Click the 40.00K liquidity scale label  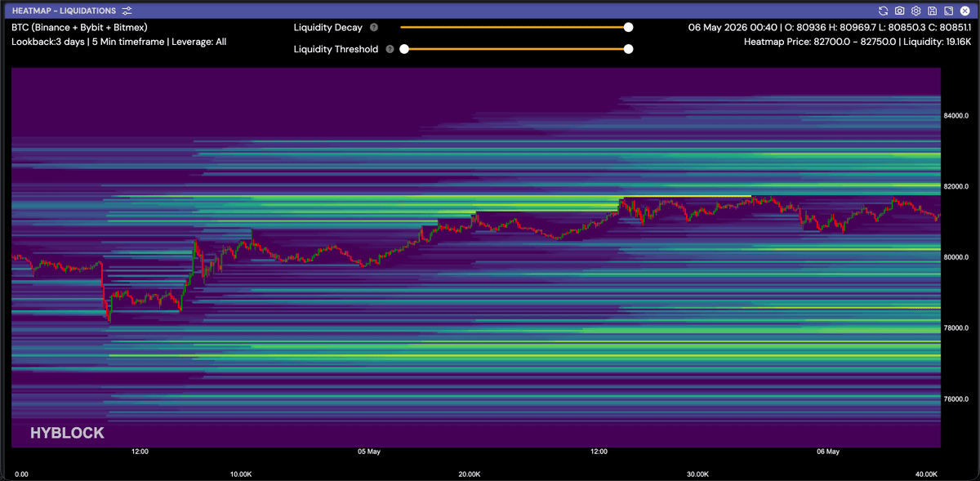click(925, 474)
